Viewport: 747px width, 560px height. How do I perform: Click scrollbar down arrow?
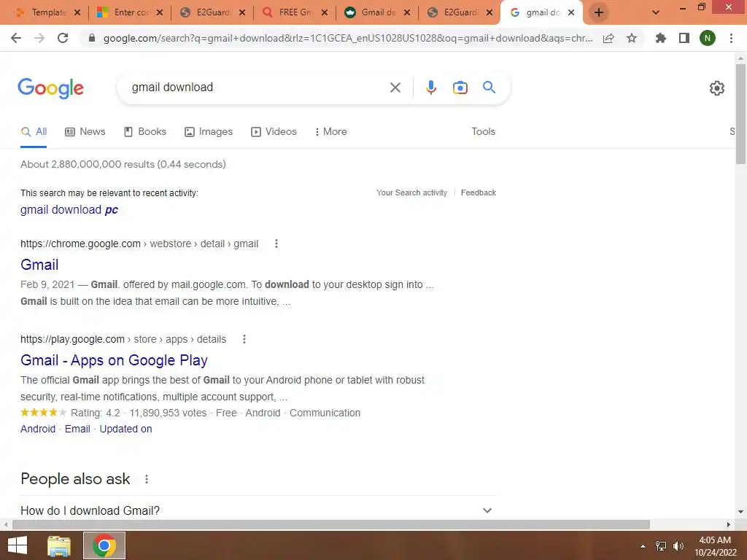click(740, 512)
